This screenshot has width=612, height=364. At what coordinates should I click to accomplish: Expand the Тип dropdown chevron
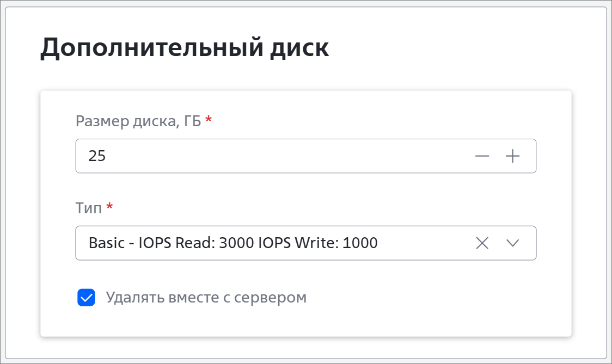[512, 243]
